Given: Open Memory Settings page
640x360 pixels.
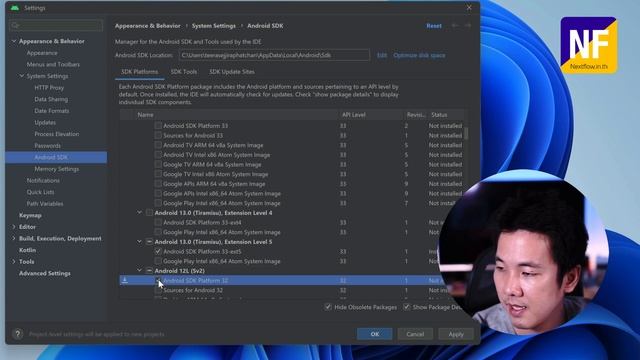Looking at the screenshot, I should pos(57,169).
